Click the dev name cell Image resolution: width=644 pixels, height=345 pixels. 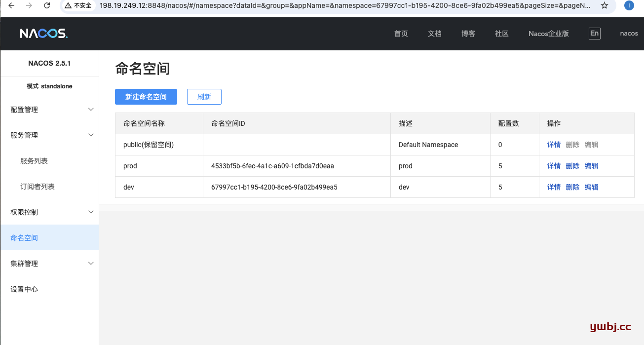pos(159,187)
